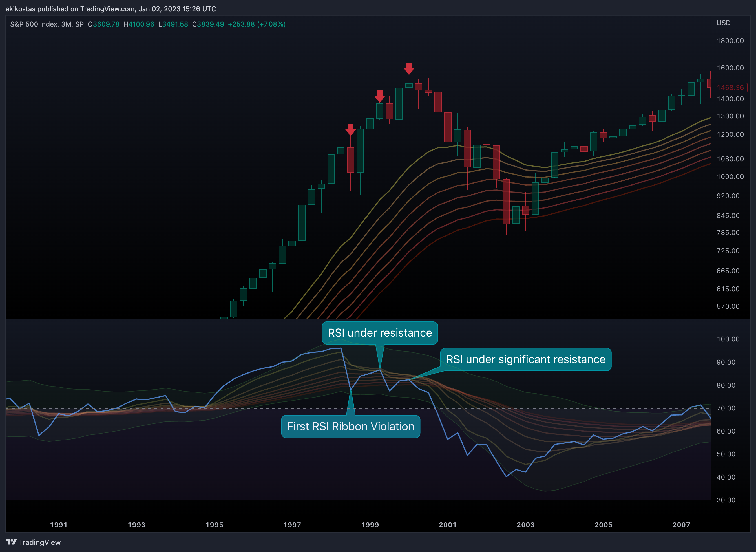Click the RSI 80.00 axis label

pos(726,385)
